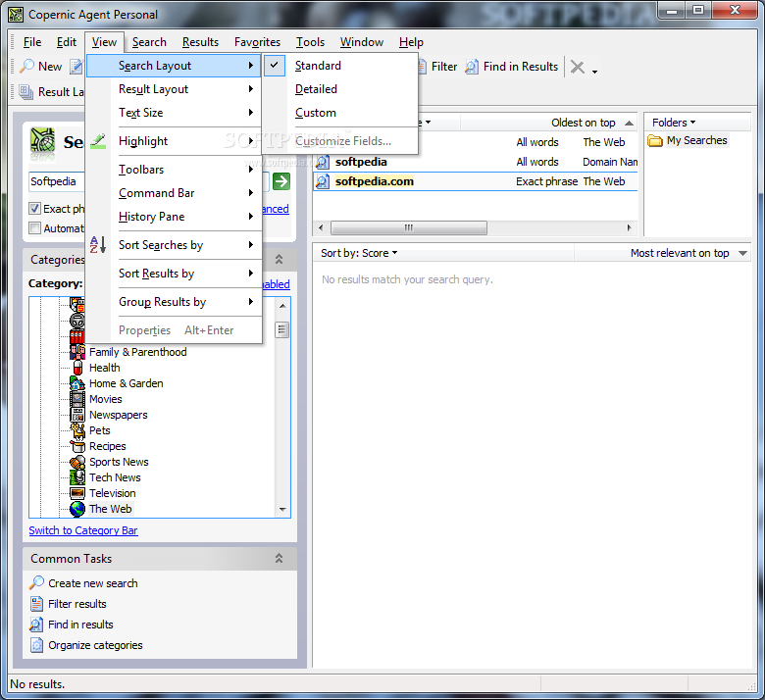Click the A-Z sort icon in menu

98,244
